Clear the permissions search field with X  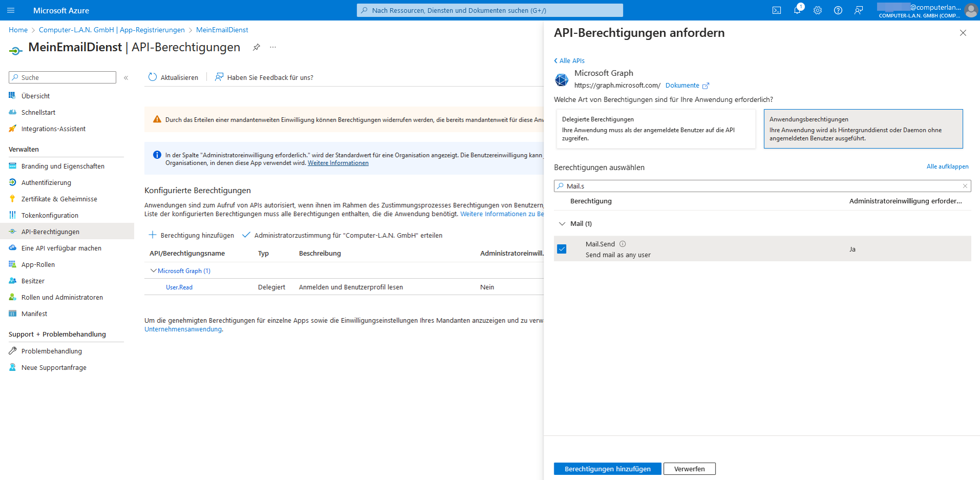(x=965, y=186)
